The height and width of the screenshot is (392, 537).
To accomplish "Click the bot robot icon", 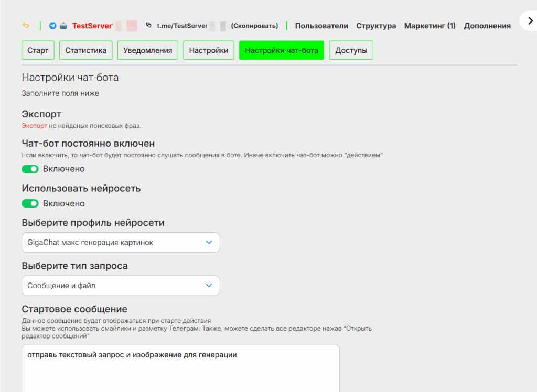I will [x=63, y=26].
